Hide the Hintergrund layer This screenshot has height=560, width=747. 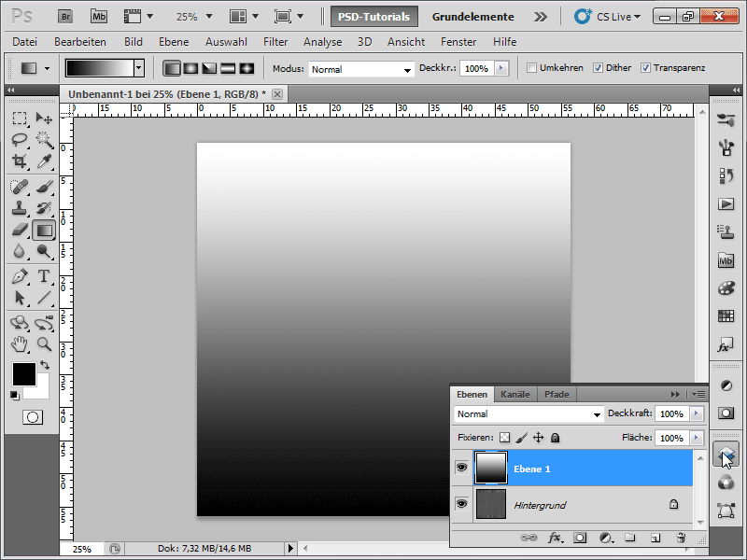461,504
